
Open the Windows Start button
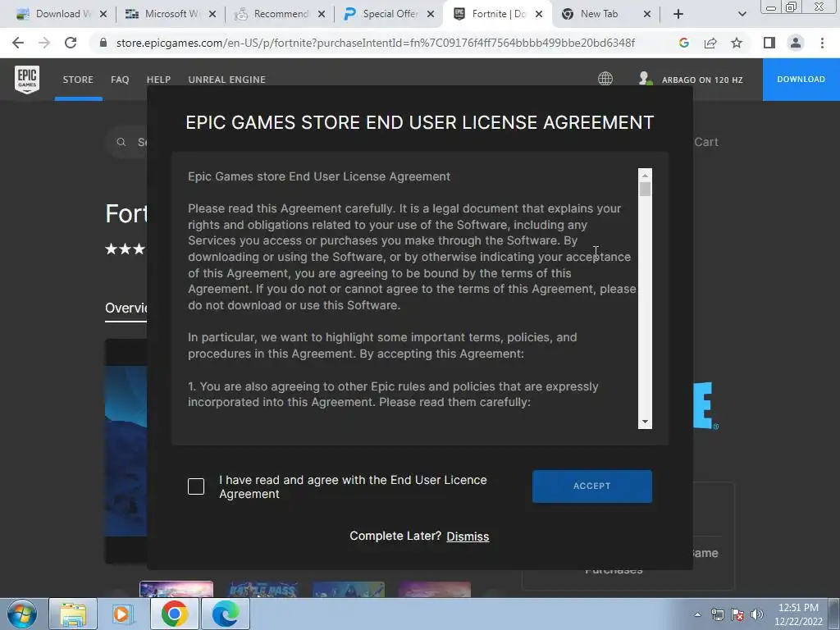pos(21,614)
